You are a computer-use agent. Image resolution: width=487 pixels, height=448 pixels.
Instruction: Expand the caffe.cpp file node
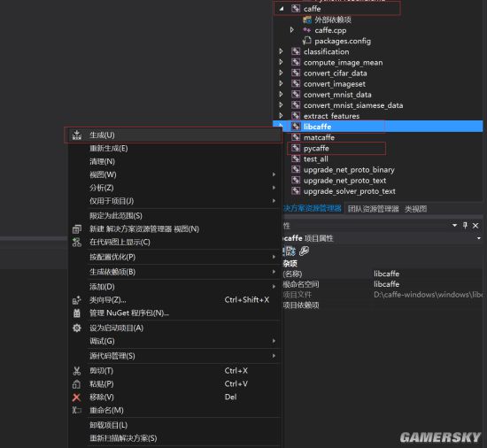tap(292, 30)
